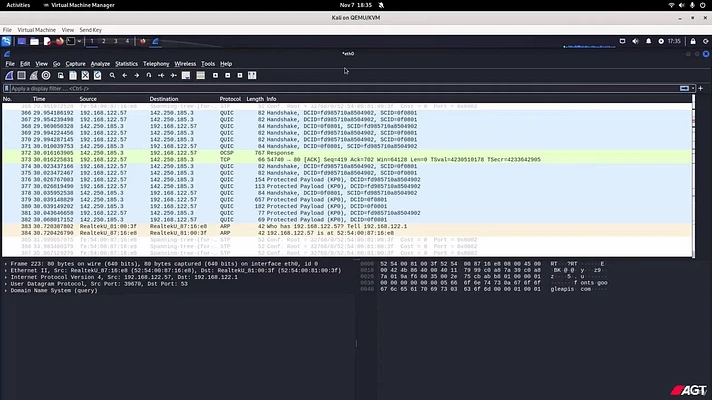Restart the current capture
Screen dimensions: 712x400
point(34,75)
